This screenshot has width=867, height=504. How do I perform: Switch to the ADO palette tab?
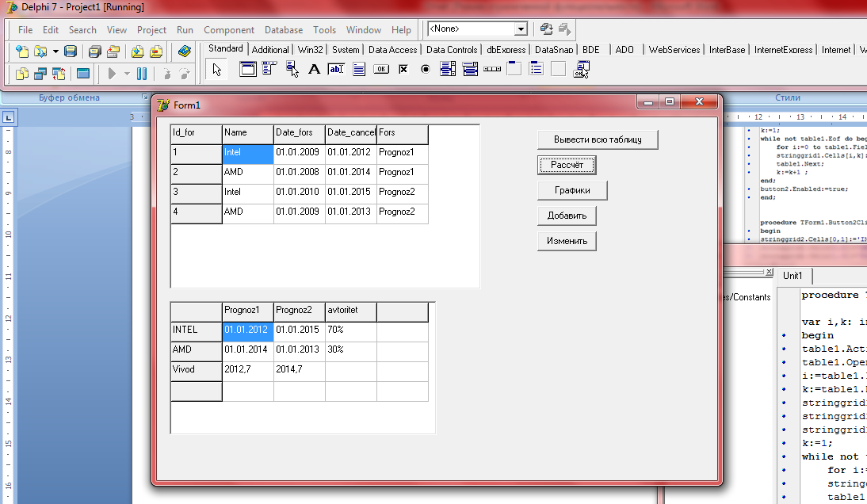click(624, 50)
